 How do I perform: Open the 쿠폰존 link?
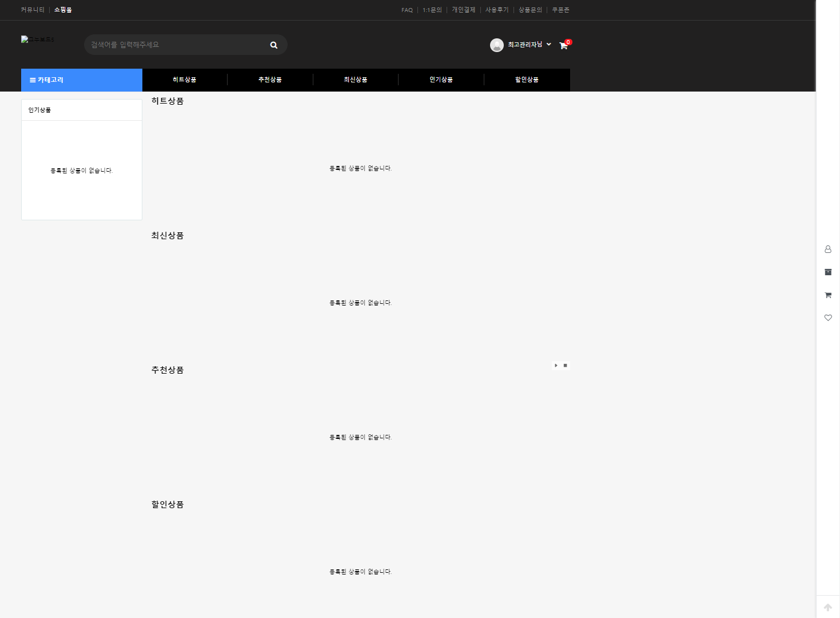(560, 10)
